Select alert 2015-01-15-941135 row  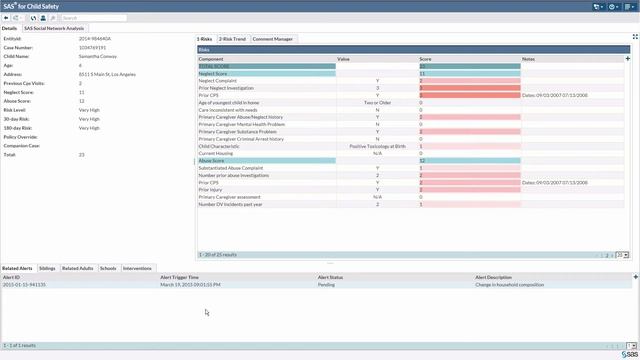click(x=316, y=284)
